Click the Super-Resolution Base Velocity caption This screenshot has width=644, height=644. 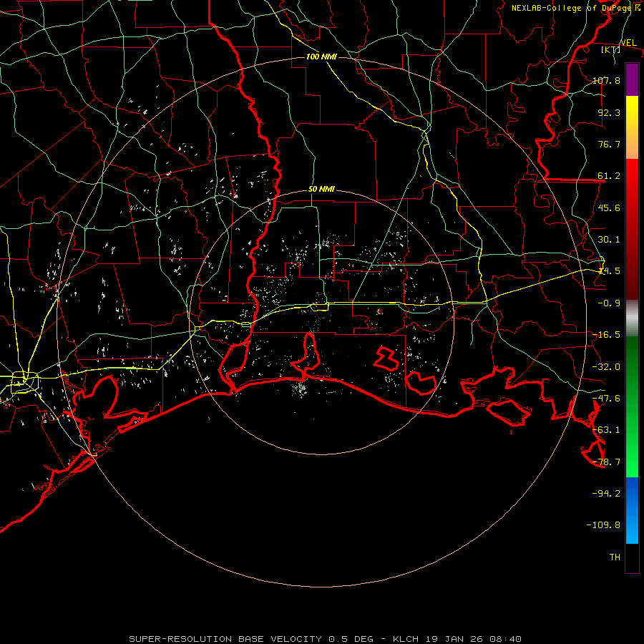(326, 639)
